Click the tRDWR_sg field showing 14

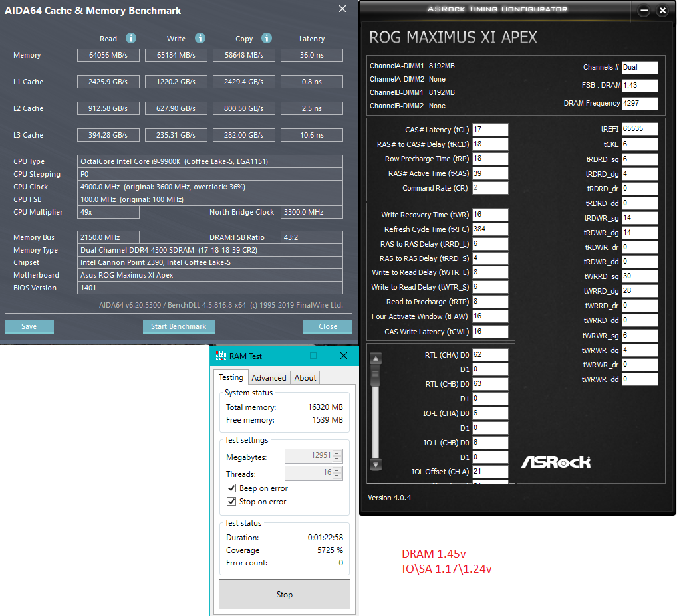640,218
